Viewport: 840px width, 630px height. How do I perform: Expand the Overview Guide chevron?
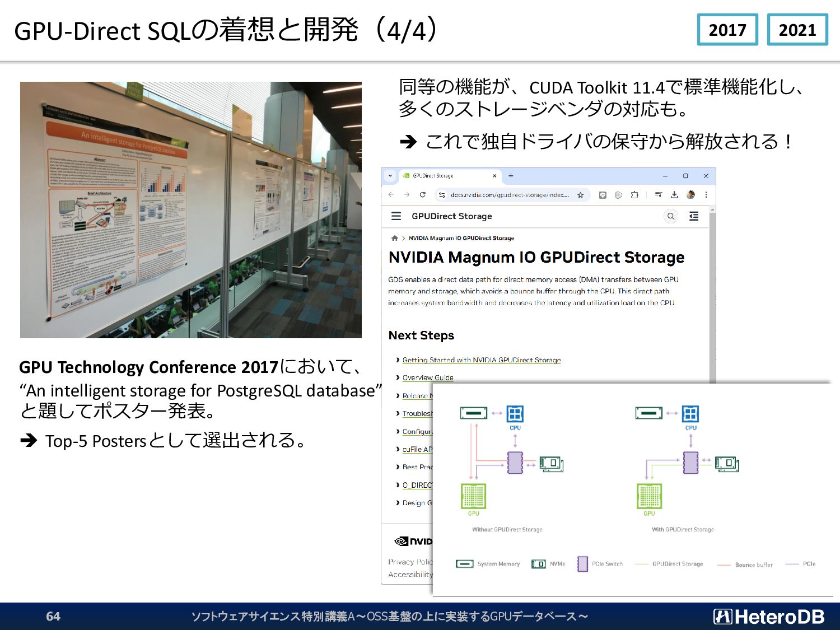[x=398, y=378]
